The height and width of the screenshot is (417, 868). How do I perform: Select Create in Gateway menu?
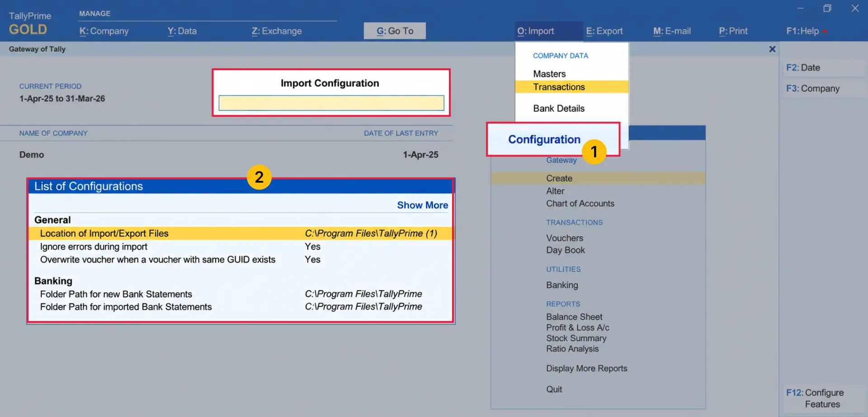point(598,178)
